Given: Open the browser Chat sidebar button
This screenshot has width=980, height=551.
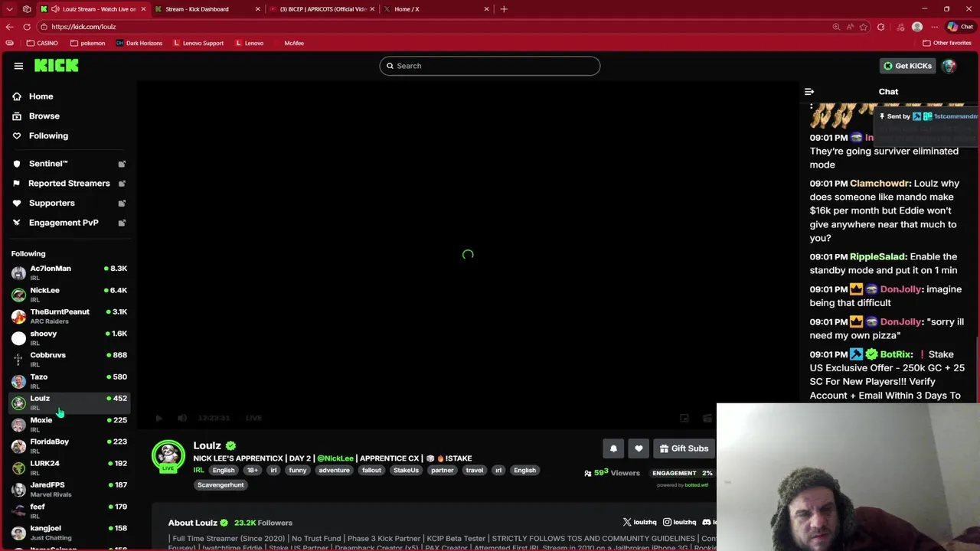Looking at the screenshot, I should click(x=961, y=27).
